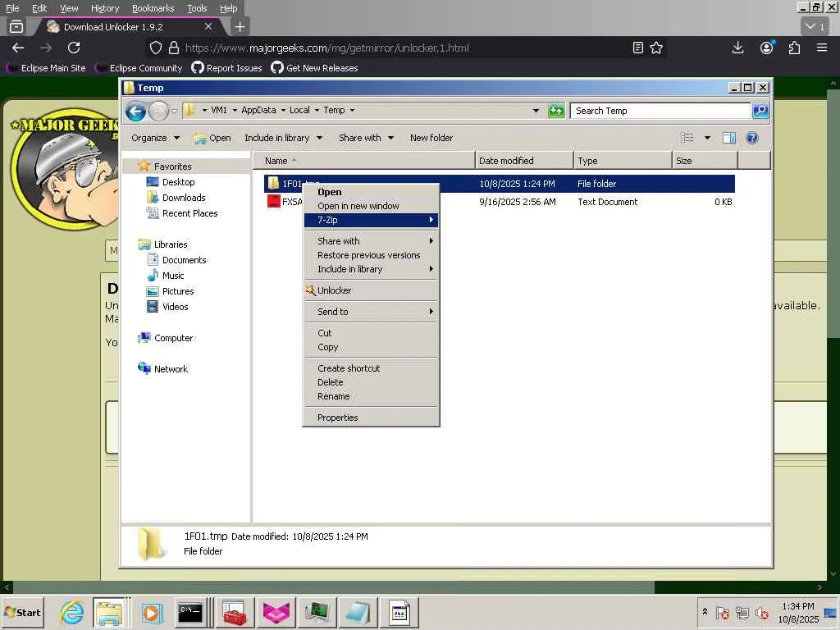Open recent pages dropdown beside Forward
Image resolution: width=840 pixels, height=630 pixels.
point(174,111)
